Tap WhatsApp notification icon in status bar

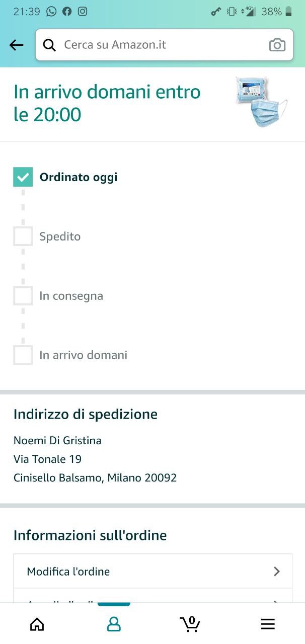(51, 12)
